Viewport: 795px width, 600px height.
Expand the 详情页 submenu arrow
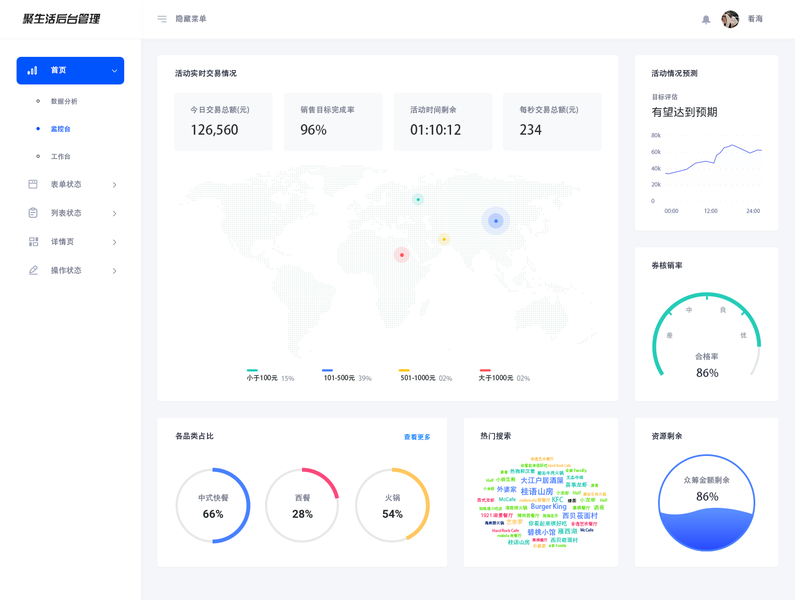pyautogui.click(x=115, y=242)
